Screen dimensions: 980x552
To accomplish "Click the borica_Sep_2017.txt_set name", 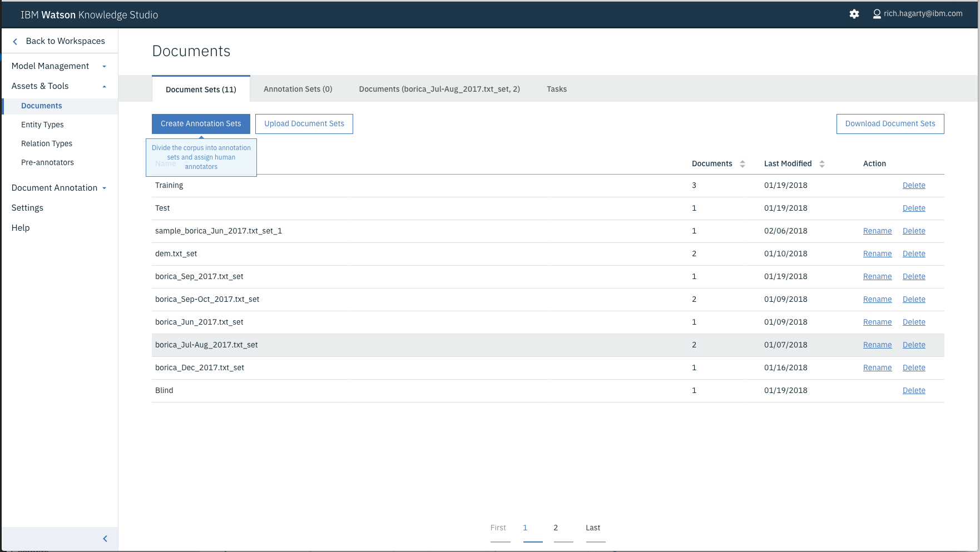I will tap(199, 277).
